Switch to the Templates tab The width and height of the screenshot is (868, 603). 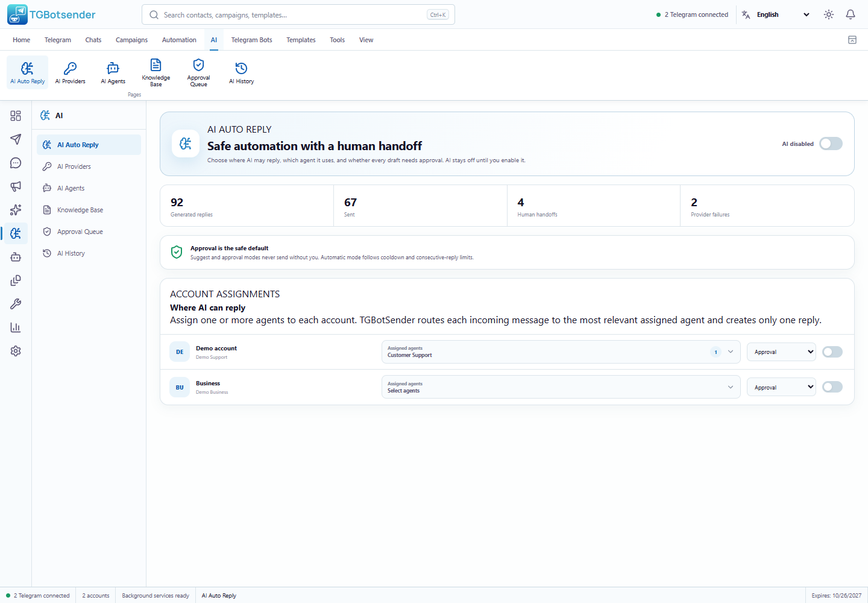coord(301,40)
